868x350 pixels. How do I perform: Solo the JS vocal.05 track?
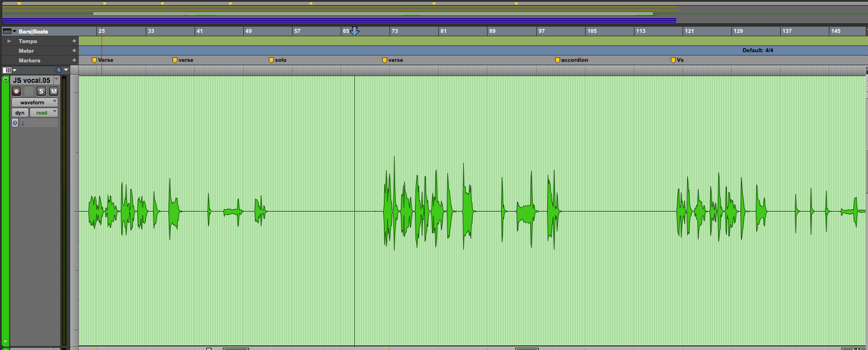click(41, 91)
